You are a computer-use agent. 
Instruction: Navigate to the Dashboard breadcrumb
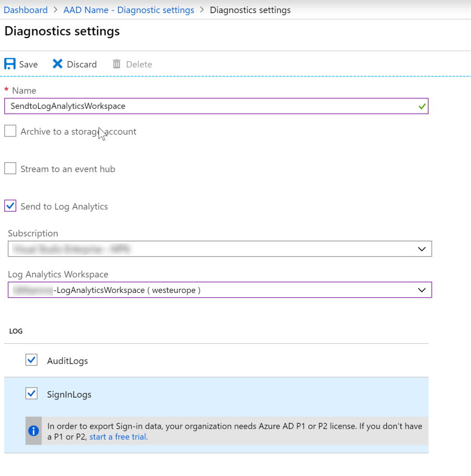pos(26,10)
